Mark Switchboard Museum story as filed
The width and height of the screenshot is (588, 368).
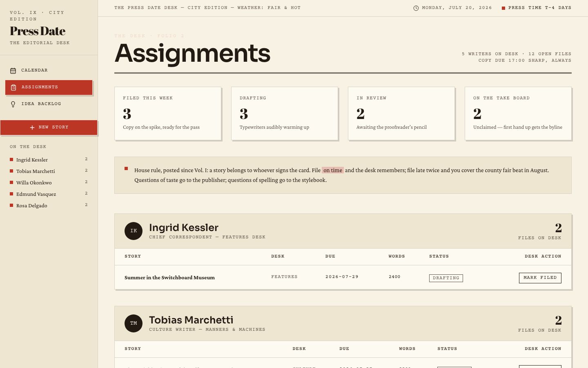pyautogui.click(x=540, y=278)
